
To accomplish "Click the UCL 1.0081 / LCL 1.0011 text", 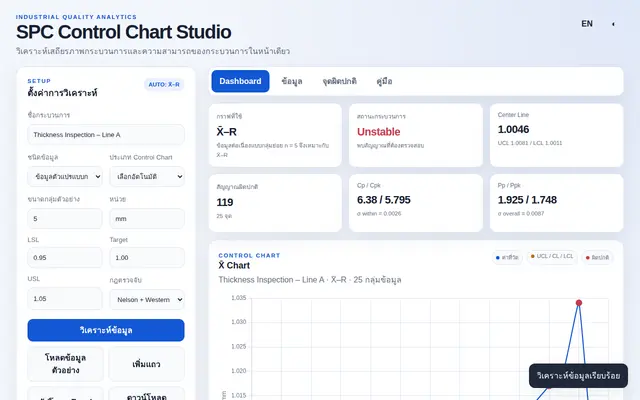I will [x=530, y=143].
